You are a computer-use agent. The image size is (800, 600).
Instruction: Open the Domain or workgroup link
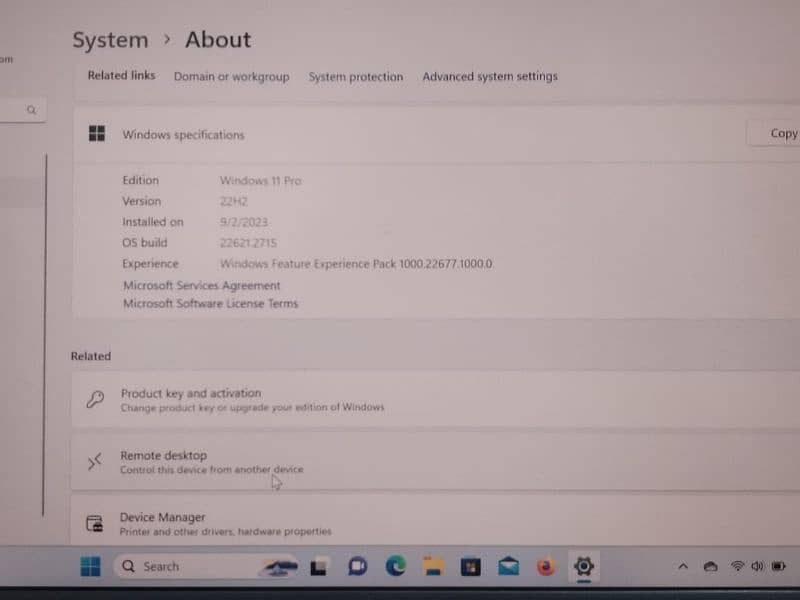pos(231,77)
